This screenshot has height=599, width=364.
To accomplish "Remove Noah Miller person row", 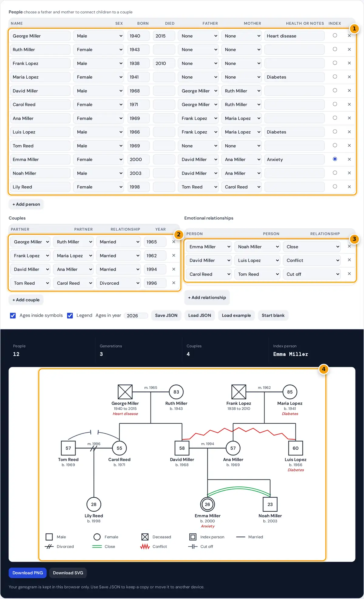I will [x=349, y=173].
